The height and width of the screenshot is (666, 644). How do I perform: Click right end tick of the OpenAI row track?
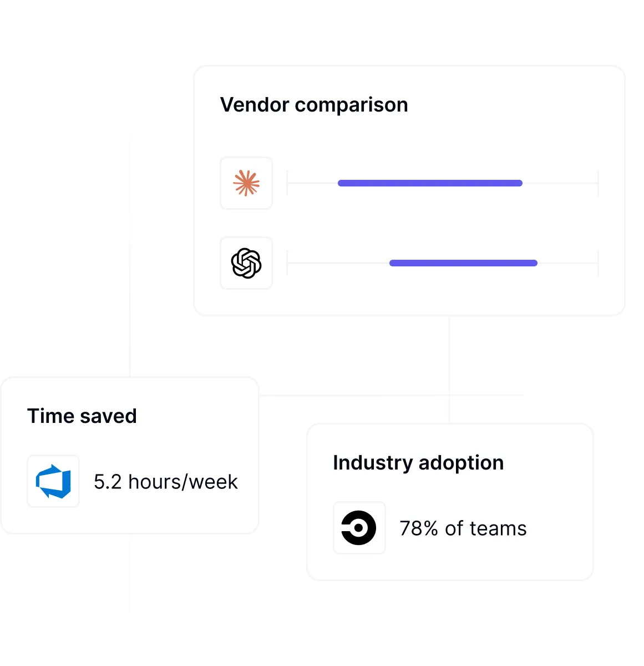point(598,263)
